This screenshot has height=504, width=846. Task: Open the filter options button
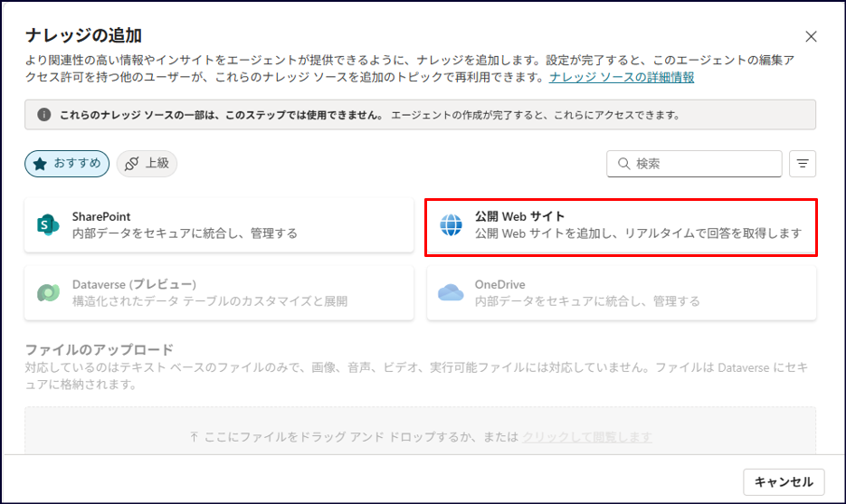(803, 164)
